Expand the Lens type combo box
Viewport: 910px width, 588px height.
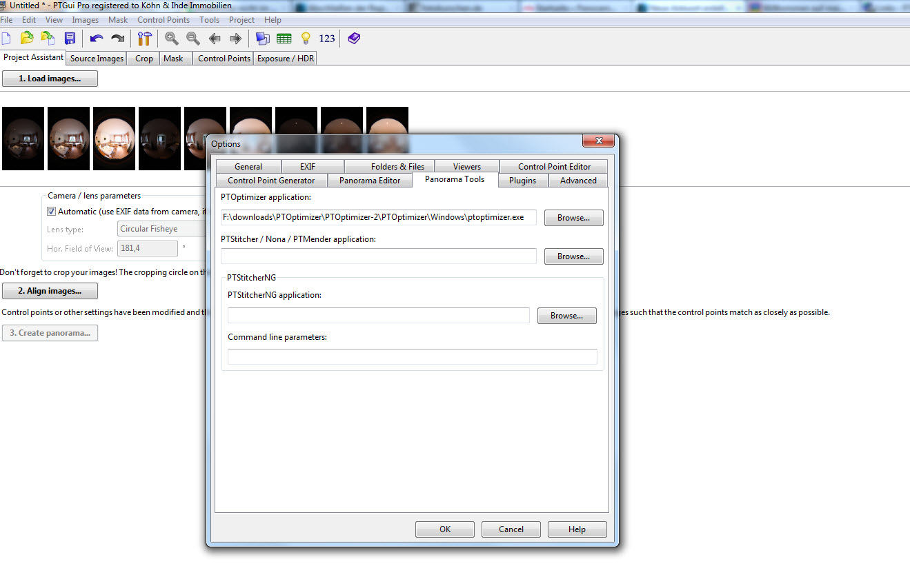click(162, 229)
